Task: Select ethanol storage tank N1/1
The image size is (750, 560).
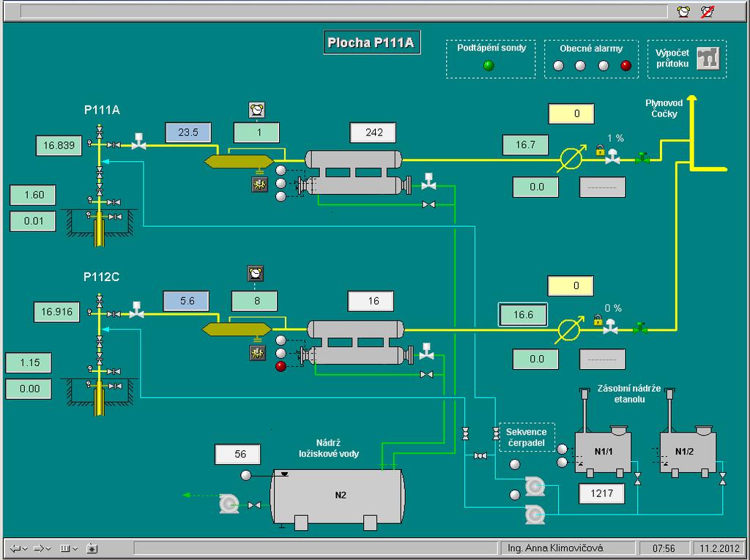Action: click(603, 452)
